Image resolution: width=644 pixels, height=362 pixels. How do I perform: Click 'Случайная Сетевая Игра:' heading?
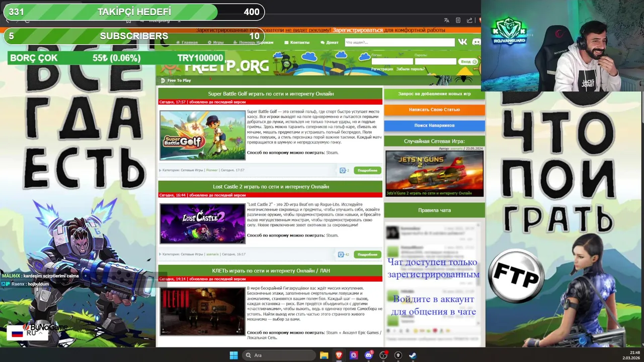point(434,141)
